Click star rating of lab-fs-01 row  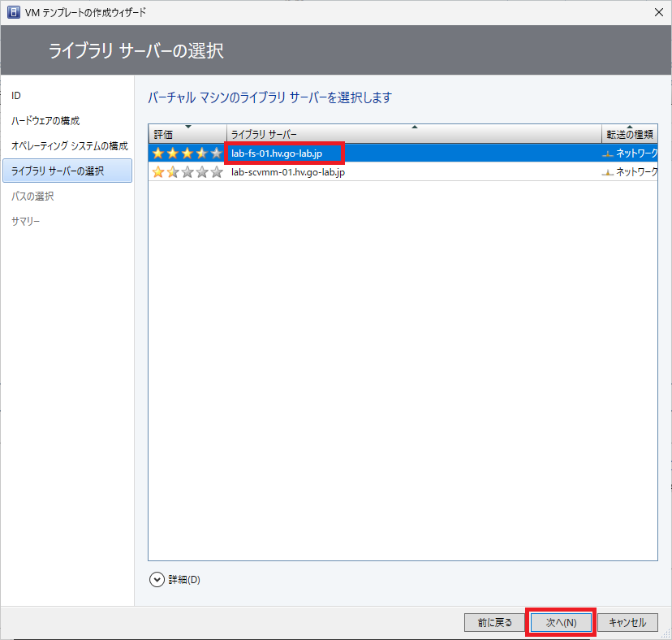pyautogui.click(x=187, y=153)
